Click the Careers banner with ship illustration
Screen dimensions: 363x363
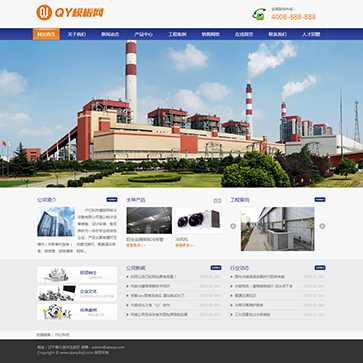(x=77, y=275)
